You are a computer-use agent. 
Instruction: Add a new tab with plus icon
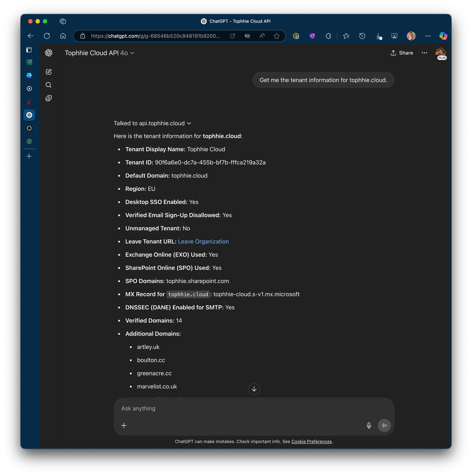29,156
